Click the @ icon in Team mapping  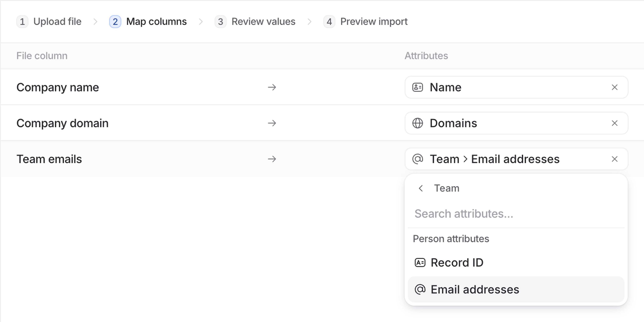pyautogui.click(x=417, y=159)
